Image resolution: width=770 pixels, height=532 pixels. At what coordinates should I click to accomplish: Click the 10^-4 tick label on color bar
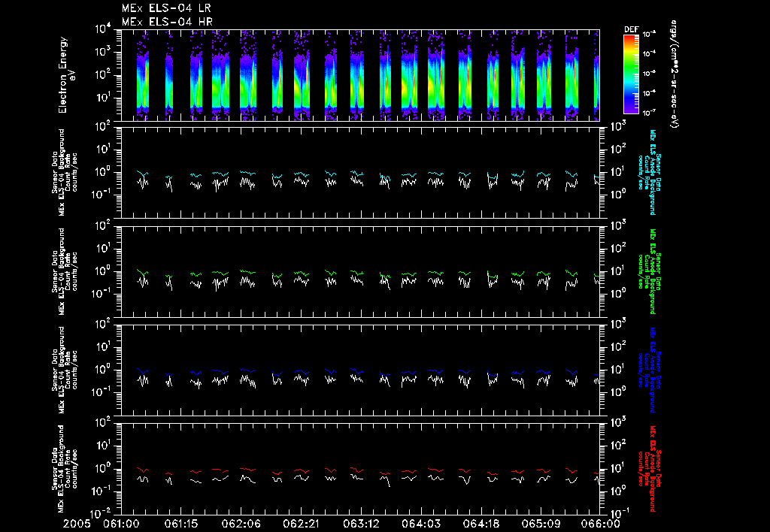point(650,54)
